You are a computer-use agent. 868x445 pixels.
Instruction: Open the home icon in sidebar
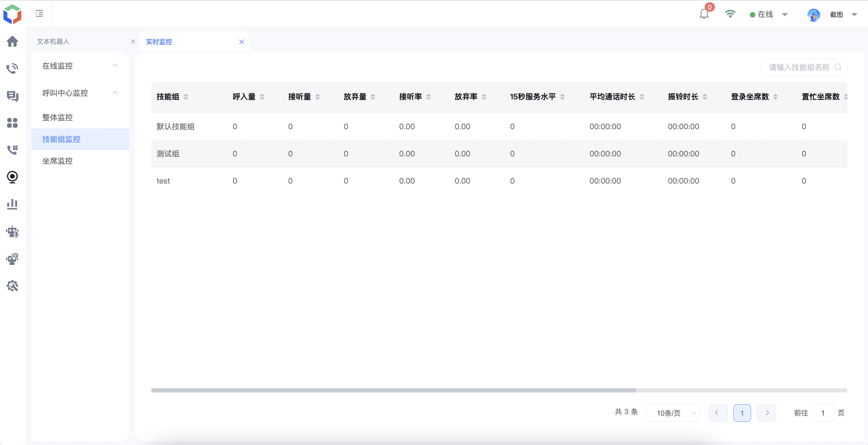(x=12, y=41)
